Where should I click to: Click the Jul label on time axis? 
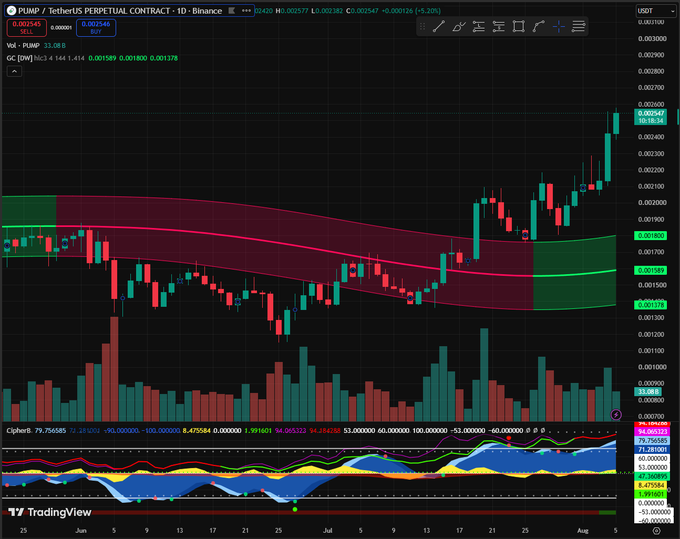pos(327,530)
